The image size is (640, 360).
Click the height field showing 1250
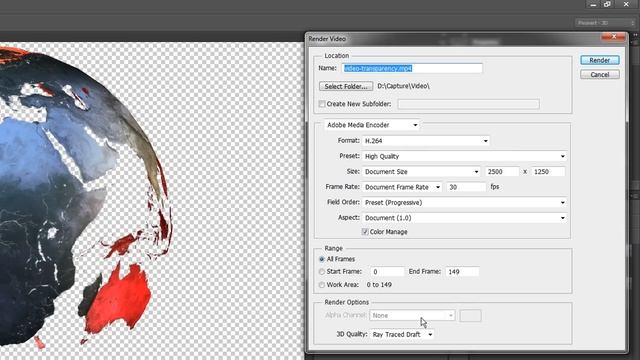tap(548, 172)
